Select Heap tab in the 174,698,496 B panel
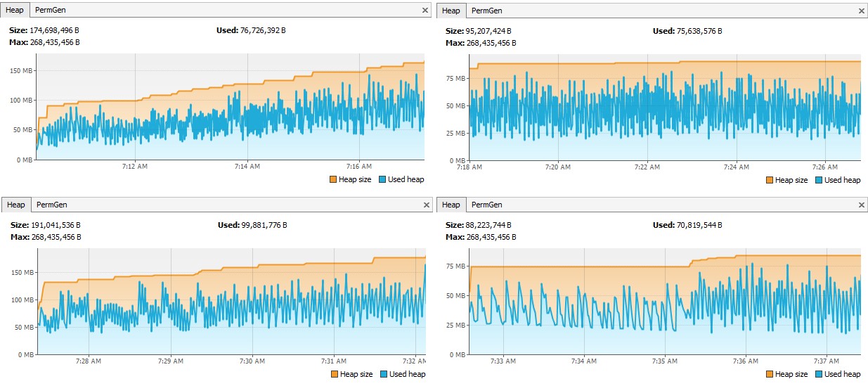 (x=15, y=11)
